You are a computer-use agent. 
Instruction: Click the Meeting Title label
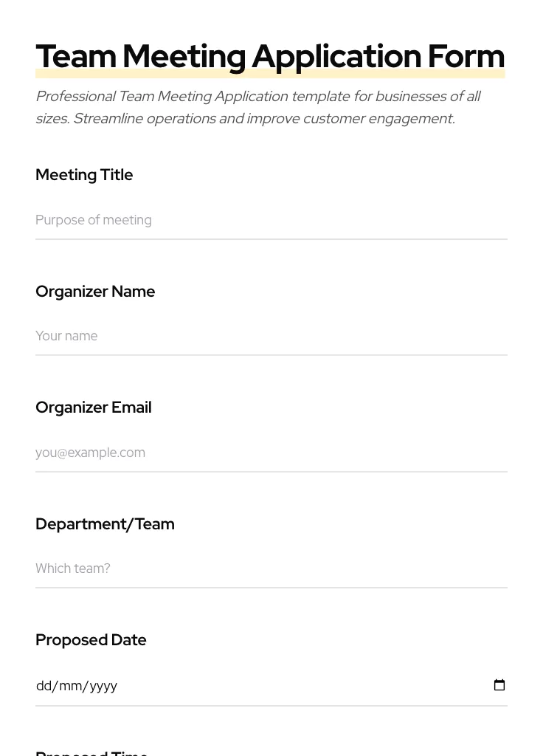click(84, 175)
